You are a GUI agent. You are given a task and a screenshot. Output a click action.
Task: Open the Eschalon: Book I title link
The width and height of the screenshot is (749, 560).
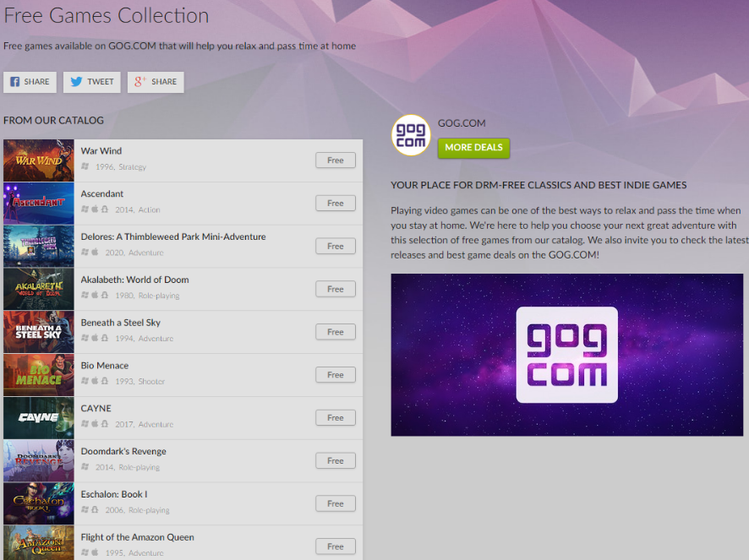[x=114, y=495]
